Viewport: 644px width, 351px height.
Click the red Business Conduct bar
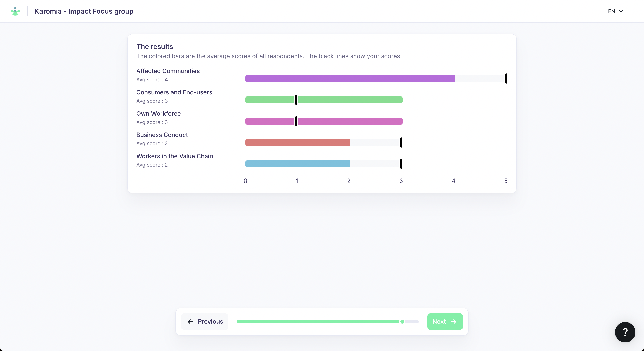click(298, 142)
